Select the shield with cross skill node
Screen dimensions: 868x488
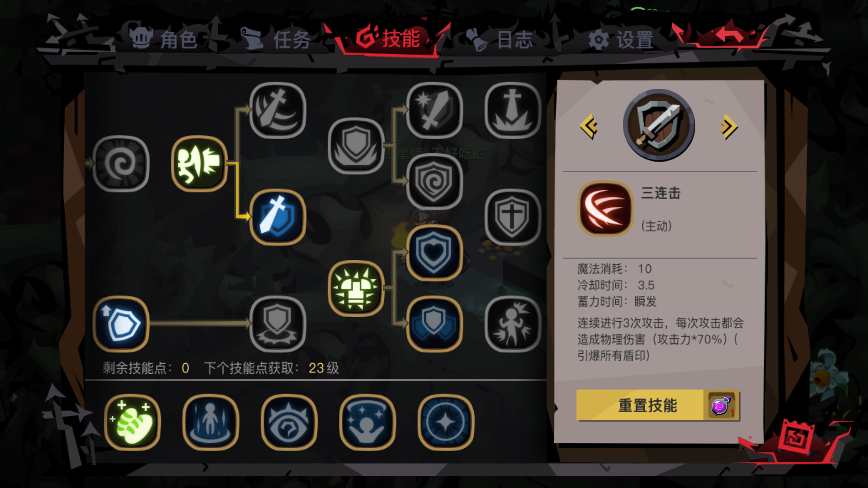[513, 217]
